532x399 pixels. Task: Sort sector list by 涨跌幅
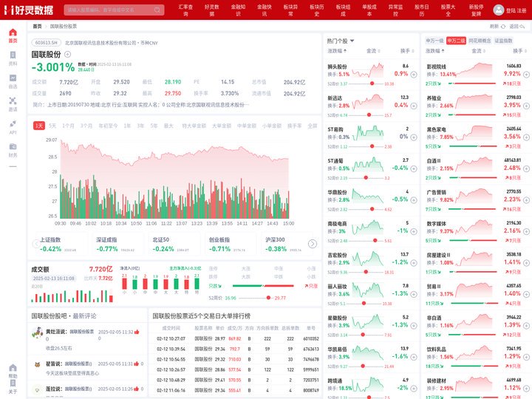coord(435,51)
